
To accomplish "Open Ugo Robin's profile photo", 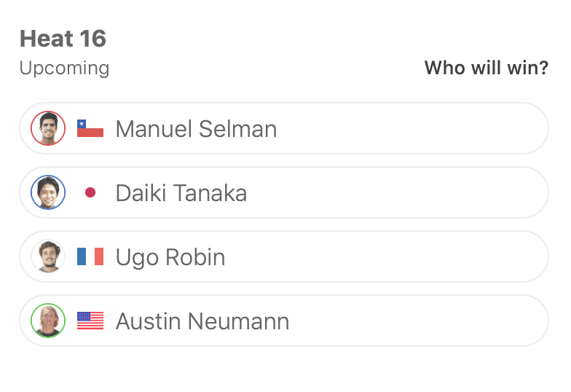I will tap(48, 257).
